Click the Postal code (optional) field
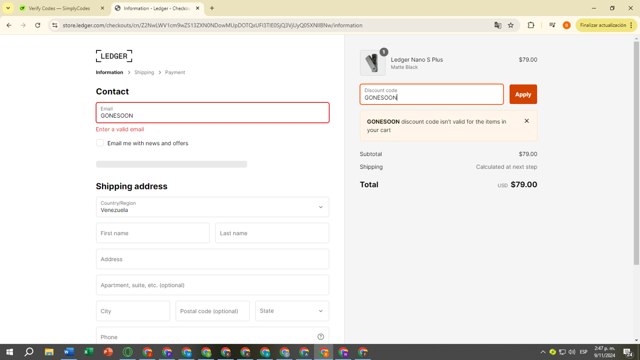This screenshot has width=640, height=360. (x=212, y=311)
